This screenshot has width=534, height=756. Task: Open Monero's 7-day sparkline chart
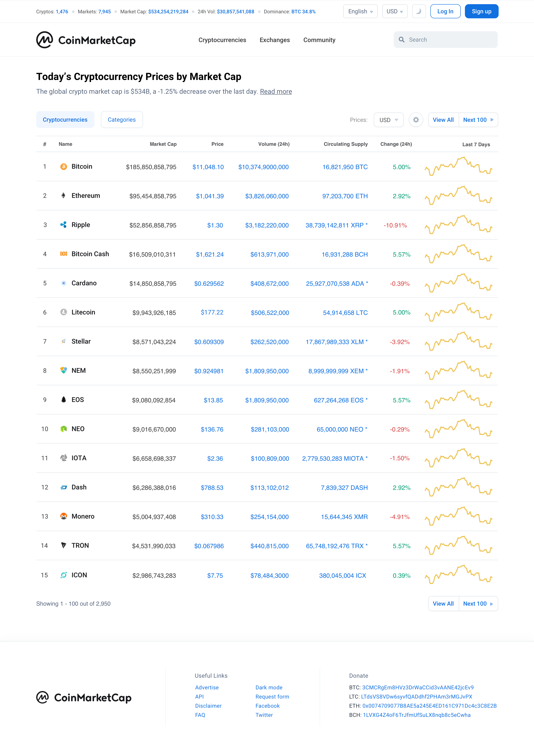pyautogui.click(x=459, y=516)
